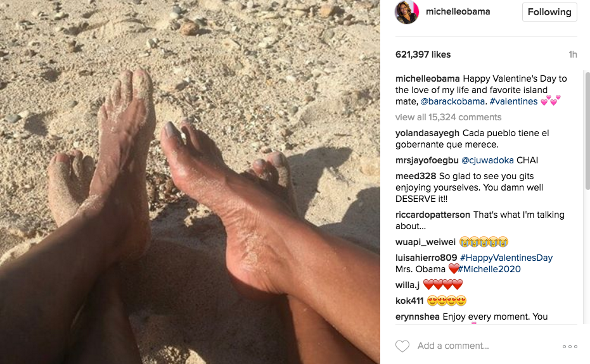Screen dimensions: 590x364
Task: Open the #HappyValentinesDay hashtag
Action: [506, 258]
